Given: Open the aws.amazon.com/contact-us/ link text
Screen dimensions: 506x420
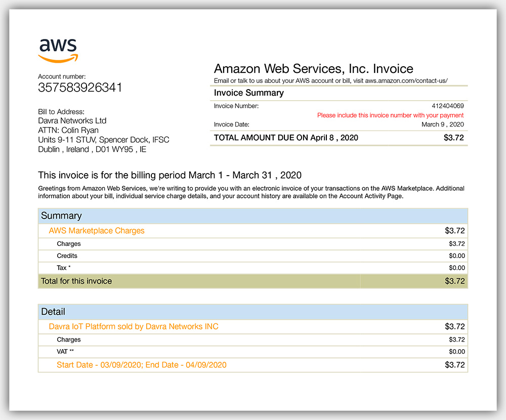Looking at the screenshot, I should 406,80.
